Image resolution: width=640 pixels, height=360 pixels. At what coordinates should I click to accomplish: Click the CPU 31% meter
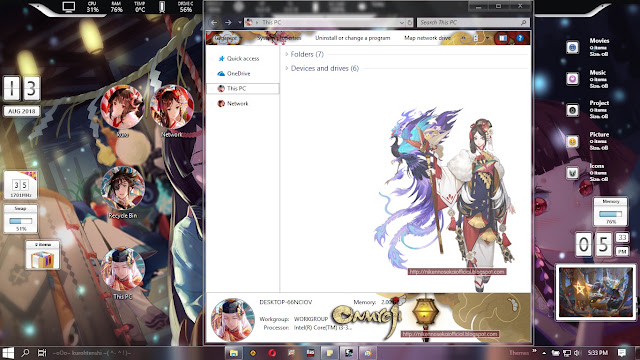[92, 7]
